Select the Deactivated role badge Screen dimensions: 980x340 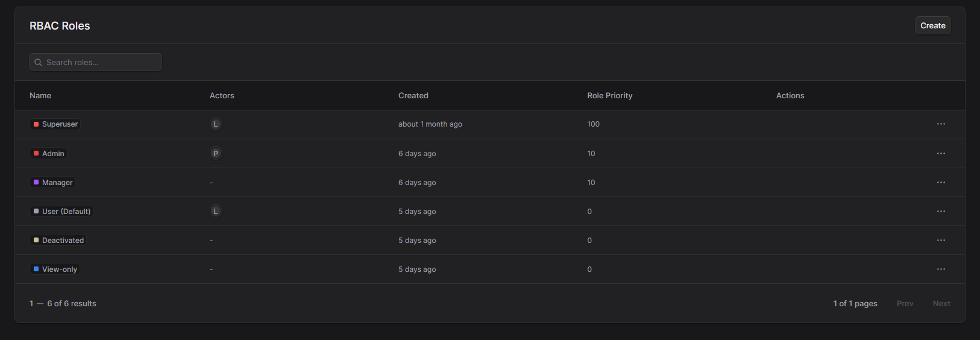[58, 241]
